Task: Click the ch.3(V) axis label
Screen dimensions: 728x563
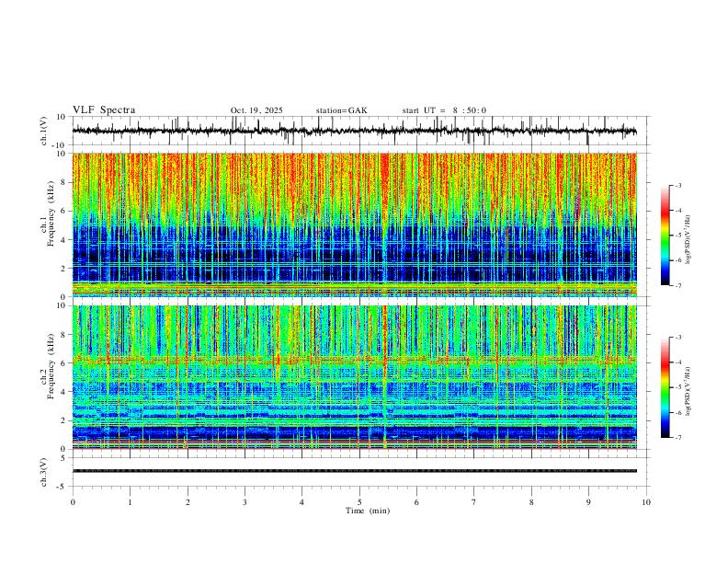Action: pyautogui.click(x=44, y=472)
